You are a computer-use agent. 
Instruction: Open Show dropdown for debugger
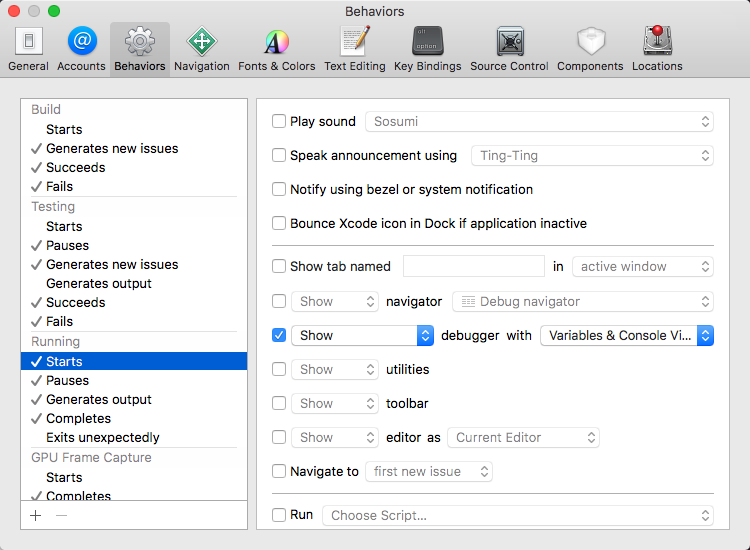tap(363, 335)
